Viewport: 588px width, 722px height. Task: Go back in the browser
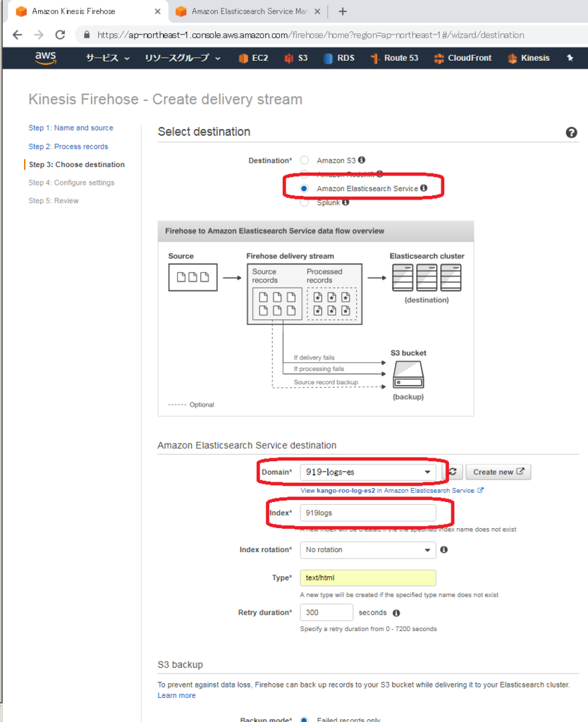[18, 35]
